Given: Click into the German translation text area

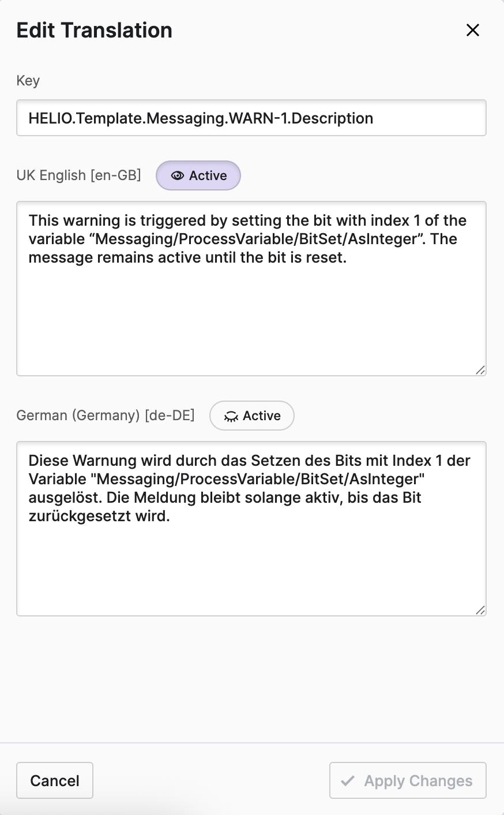Looking at the screenshot, I should [x=251, y=566].
